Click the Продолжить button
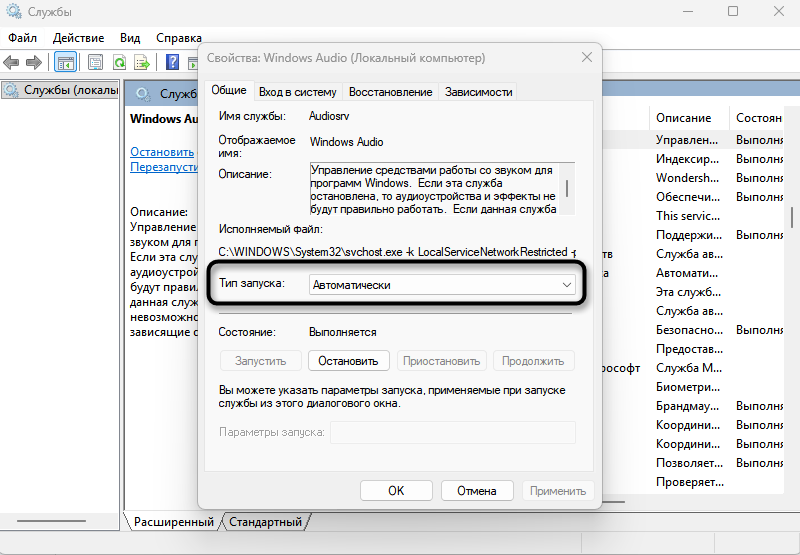 tap(533, 361)
